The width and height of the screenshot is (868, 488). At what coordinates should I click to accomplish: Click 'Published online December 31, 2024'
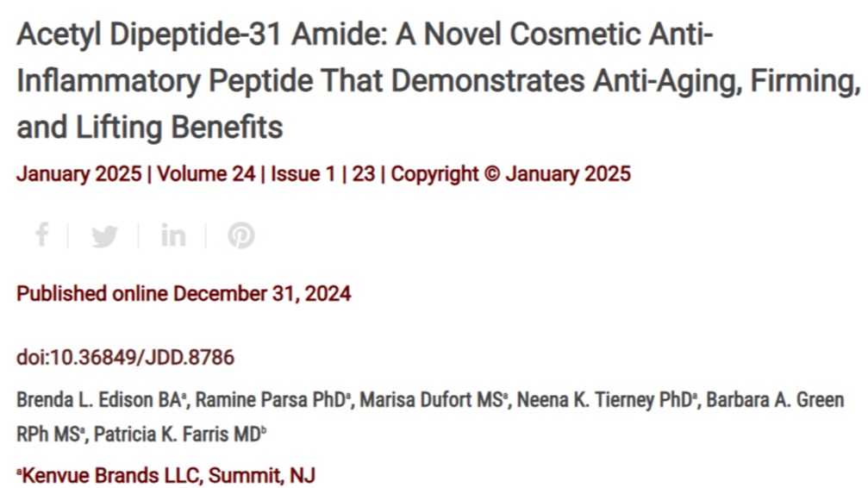pyautogui.click(x=184, y=293)
